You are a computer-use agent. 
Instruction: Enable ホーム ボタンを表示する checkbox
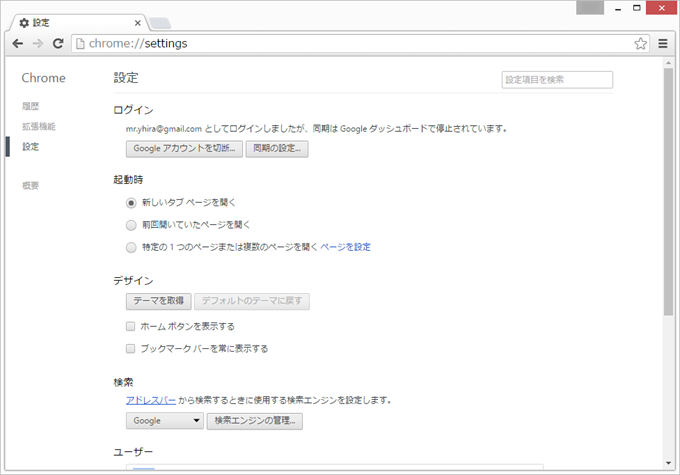pos(131,326)
